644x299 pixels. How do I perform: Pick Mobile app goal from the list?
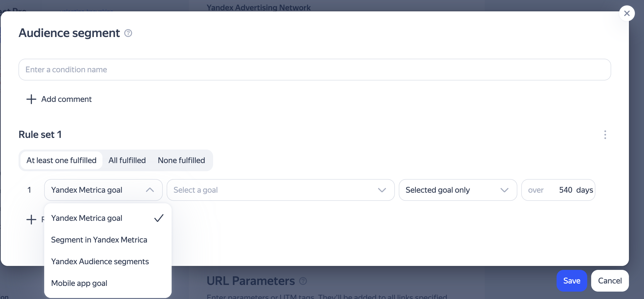point(79,283)
